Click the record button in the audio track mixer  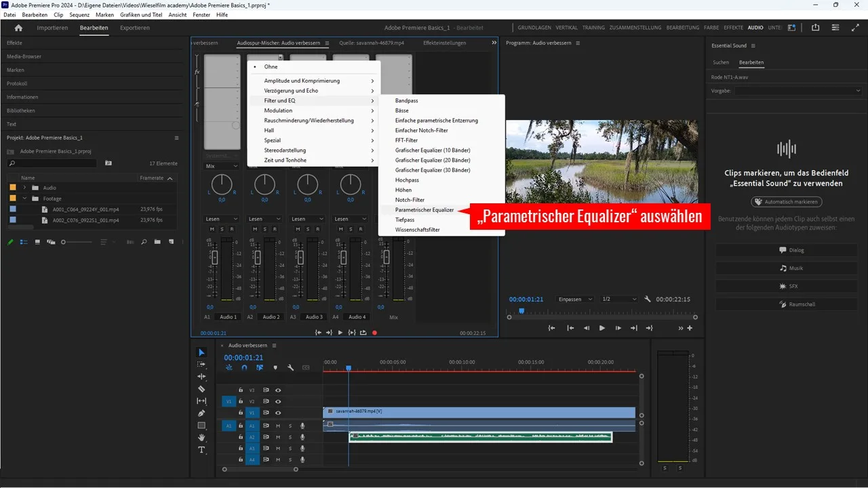coord(374,333)
